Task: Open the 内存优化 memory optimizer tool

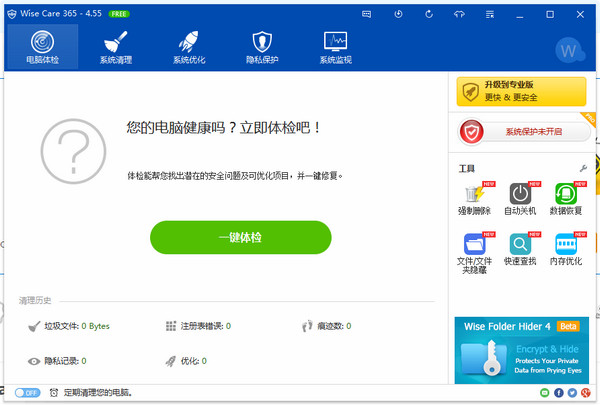Action: 567,248
